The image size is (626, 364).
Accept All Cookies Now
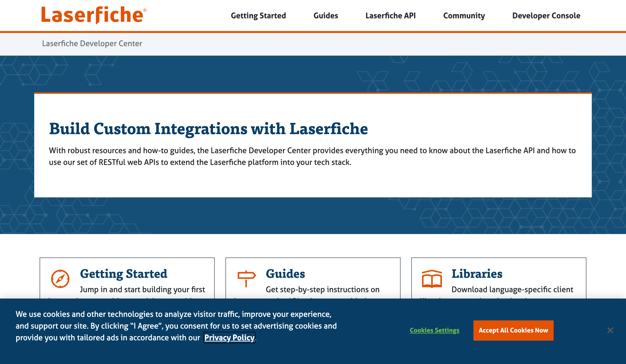pos(513,330)
